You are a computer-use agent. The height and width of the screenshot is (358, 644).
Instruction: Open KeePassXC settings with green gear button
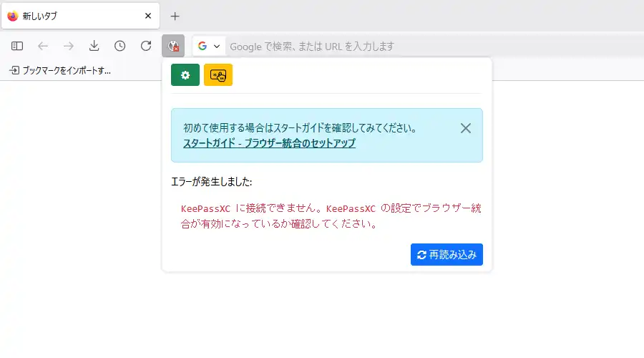tap(185, 74)
